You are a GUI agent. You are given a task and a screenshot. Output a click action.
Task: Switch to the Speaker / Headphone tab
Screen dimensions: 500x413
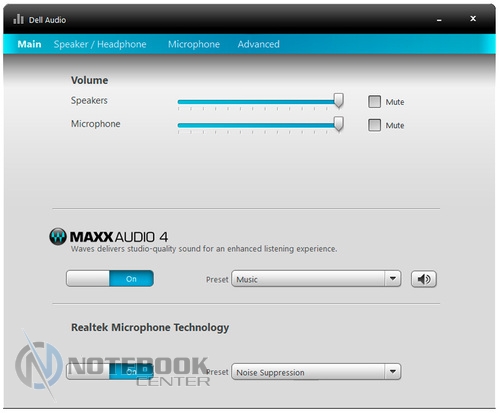(100, 44)
